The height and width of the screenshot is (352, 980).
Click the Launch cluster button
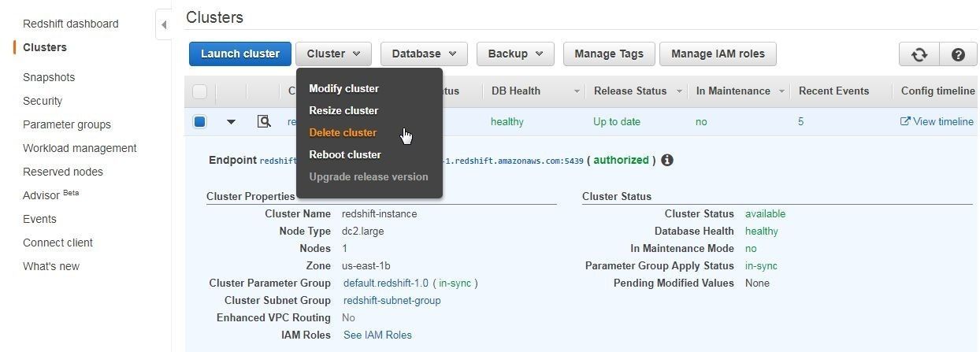click(x=240, y=54)
